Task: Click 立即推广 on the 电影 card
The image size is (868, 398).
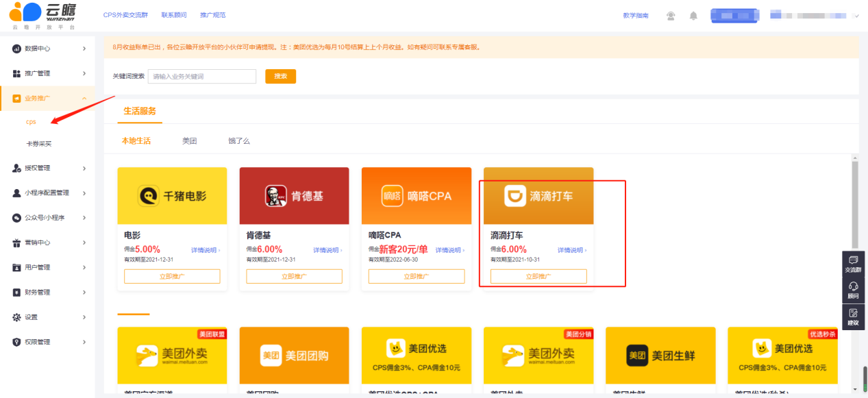Action: pyautogui.click(x=172, y=276)
